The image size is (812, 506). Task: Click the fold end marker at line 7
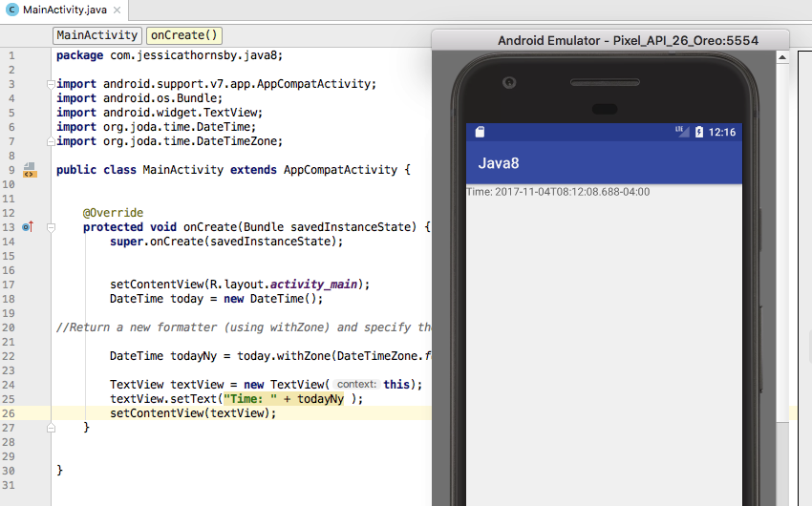point(51,141)
